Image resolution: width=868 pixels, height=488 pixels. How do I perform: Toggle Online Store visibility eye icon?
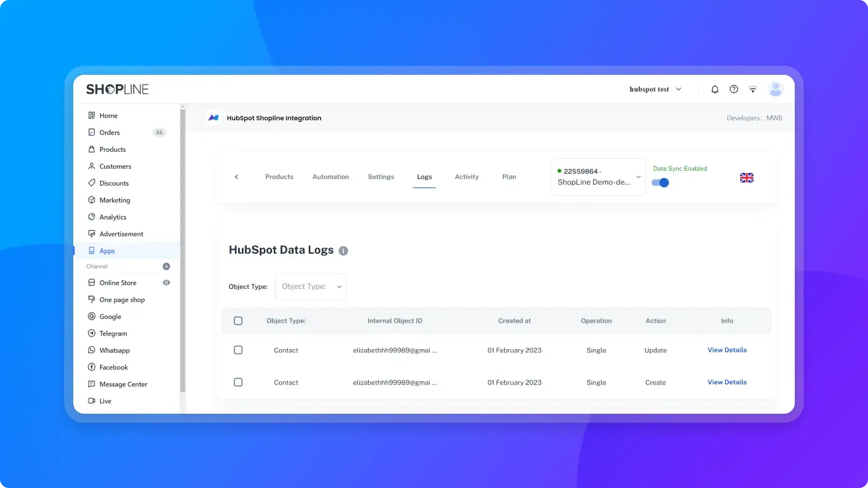(167, 282)
